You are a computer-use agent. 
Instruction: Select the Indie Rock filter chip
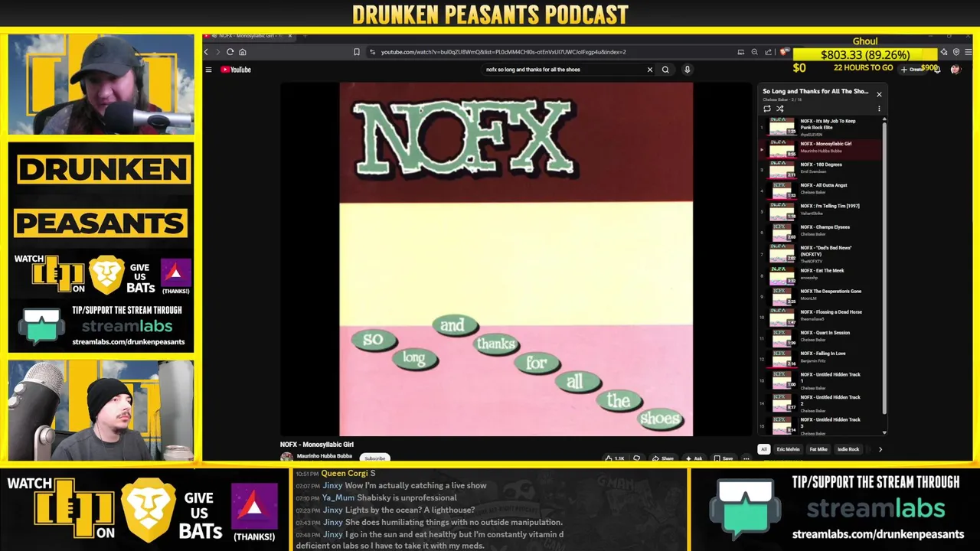pos(848,449)
